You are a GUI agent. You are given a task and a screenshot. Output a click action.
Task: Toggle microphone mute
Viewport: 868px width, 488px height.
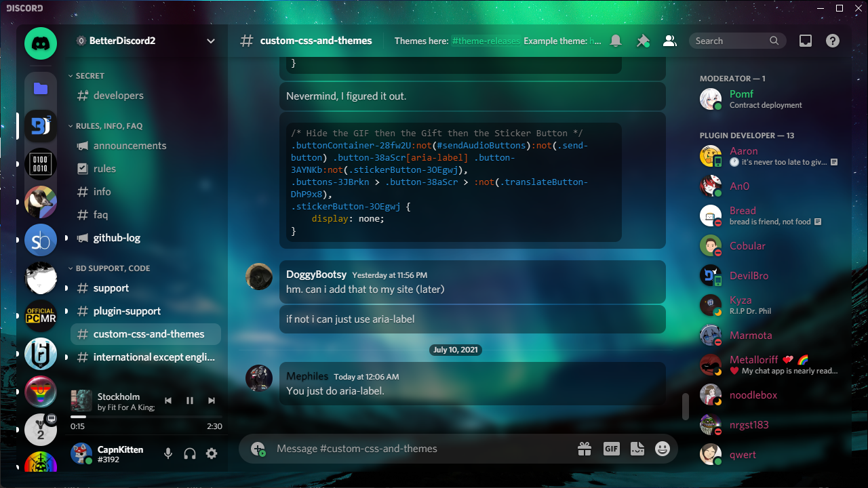(168, 453)
